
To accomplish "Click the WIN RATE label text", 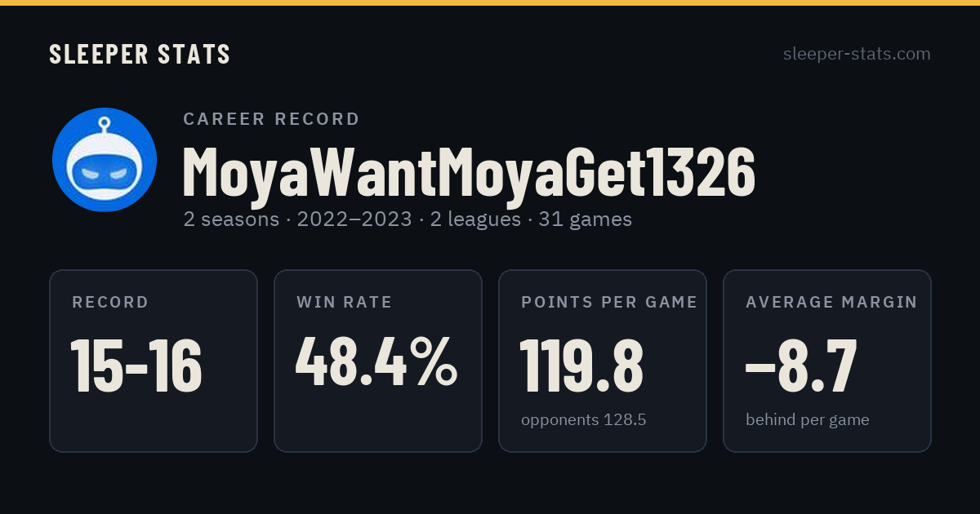I will [345, 303].
